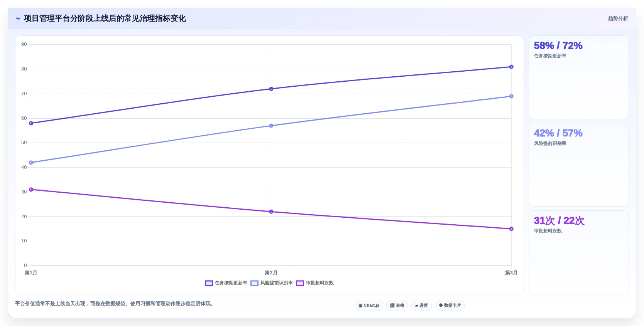Click the 风险提前识别率 legend label

(x=276, y=283)
